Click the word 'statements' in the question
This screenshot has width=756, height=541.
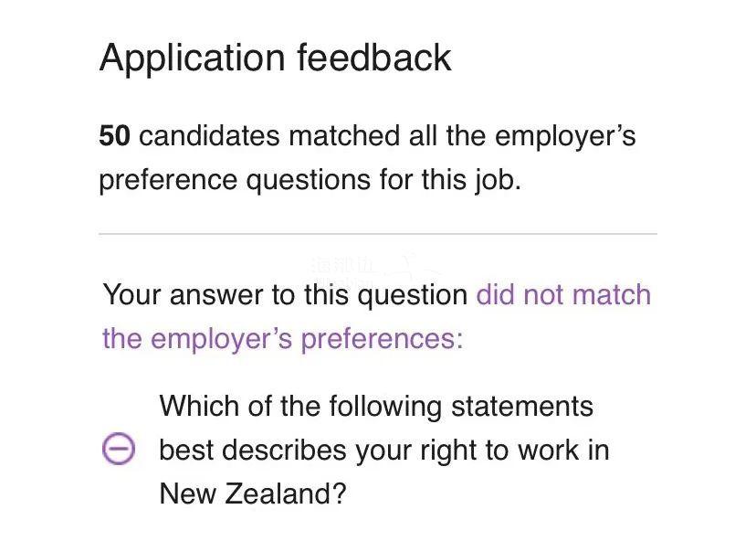point(522,407)
